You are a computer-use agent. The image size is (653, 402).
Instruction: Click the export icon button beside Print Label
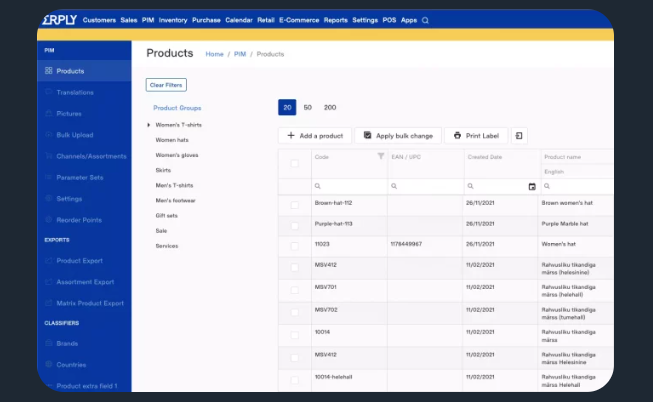coord(519,136)
